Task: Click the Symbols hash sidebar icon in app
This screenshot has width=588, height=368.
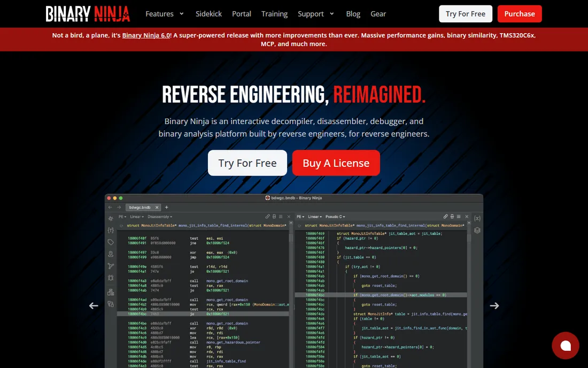Action: click(x=111, y=218)
